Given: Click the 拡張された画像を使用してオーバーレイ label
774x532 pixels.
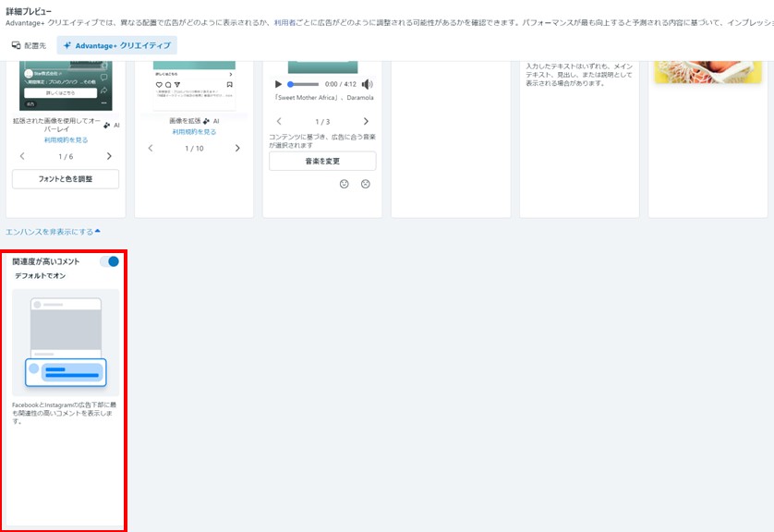Looking at the screenshot, I should [x=56, y=125].
